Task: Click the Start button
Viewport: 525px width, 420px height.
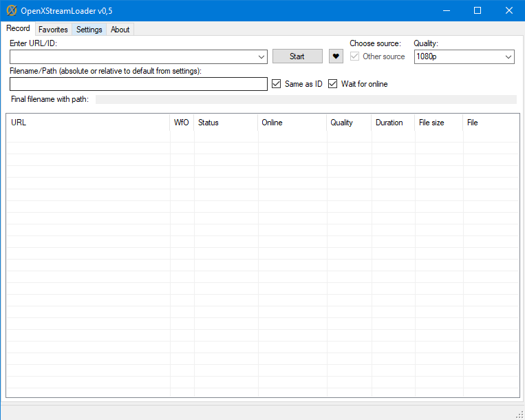Action: point(297,56)
